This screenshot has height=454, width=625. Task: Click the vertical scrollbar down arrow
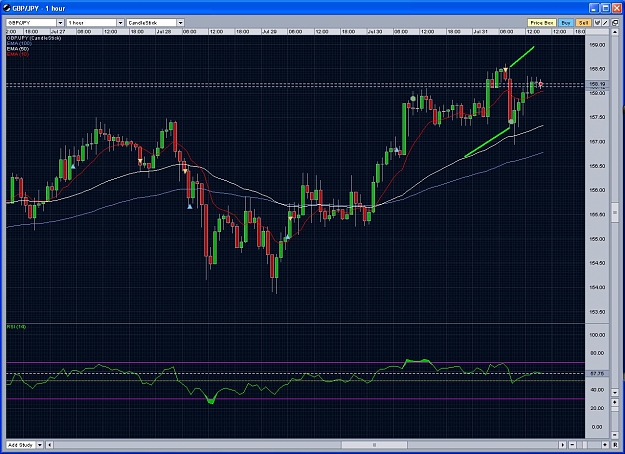pyautogui.click(x=615, y=393)
